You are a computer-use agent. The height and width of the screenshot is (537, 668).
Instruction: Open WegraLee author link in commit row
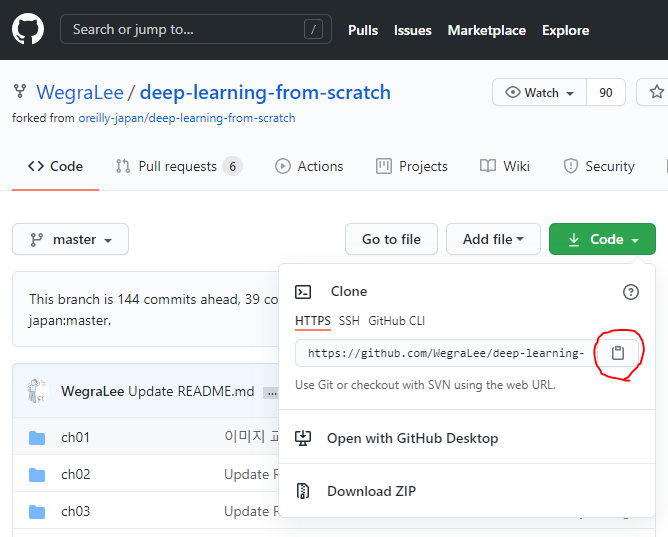(92, 391)
